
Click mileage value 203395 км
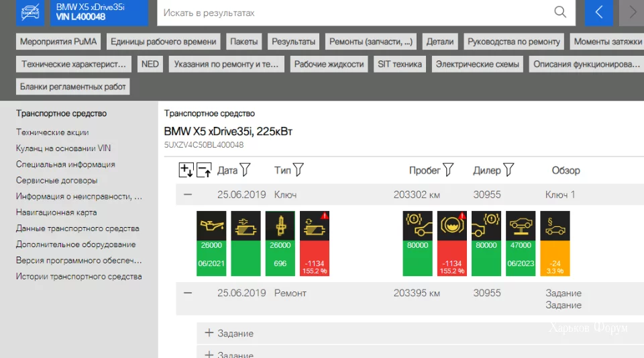(417, 293)
